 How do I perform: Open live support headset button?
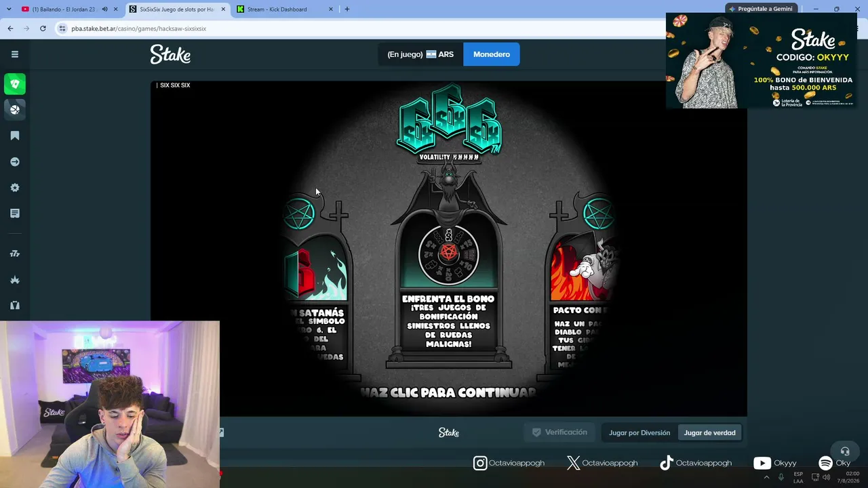tap(845, 451)
